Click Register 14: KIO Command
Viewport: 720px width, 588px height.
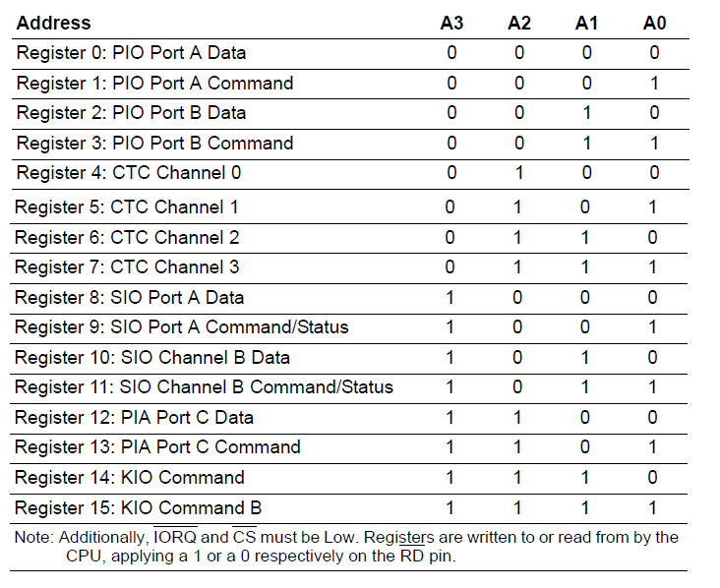tap(130, 478)
